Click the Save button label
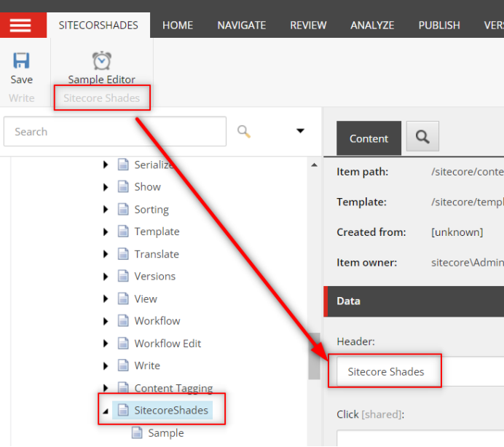 22,79
